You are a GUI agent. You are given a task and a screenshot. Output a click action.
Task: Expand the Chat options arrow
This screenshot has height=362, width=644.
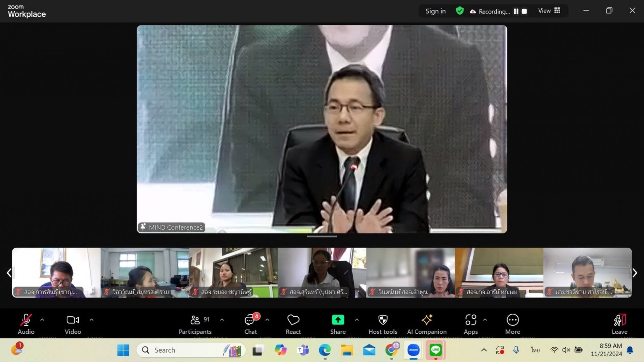pos(267,320)
